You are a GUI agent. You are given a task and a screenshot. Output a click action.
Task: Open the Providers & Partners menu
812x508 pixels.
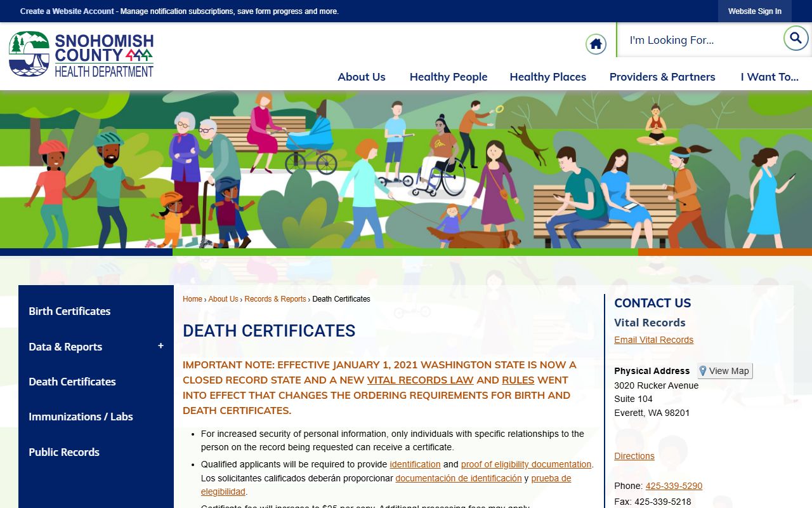click(x=662, y=77)
